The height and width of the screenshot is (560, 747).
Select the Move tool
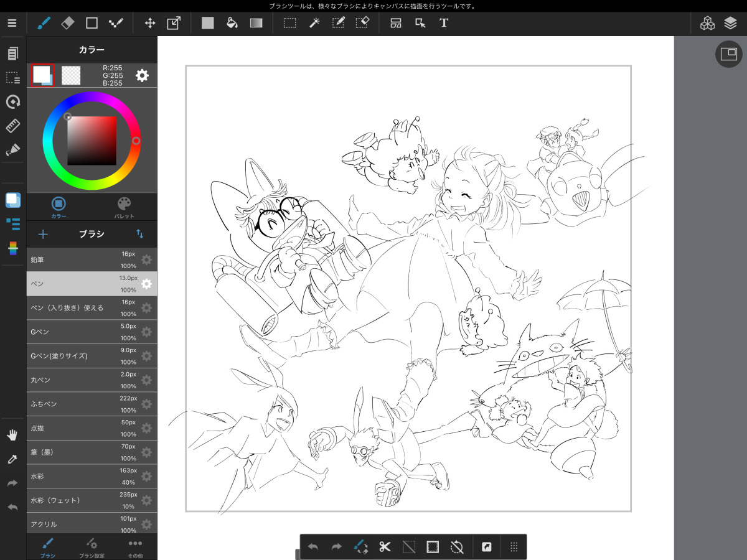pos(150,23)
